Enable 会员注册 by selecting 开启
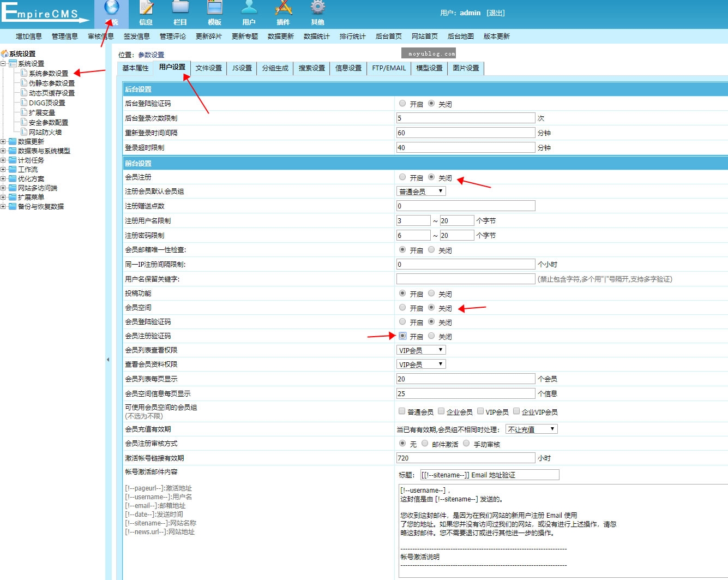Screen dimensions: 728x580 click(402, 177)
